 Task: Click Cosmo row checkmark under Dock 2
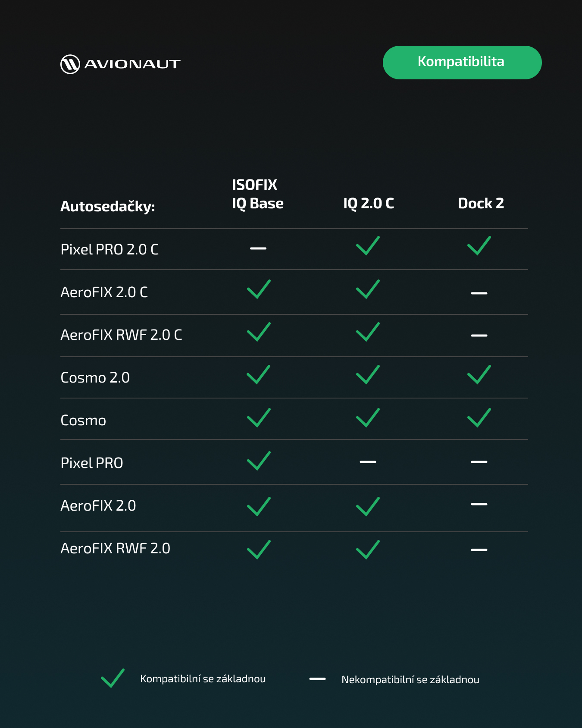click(x=479, y=417)
